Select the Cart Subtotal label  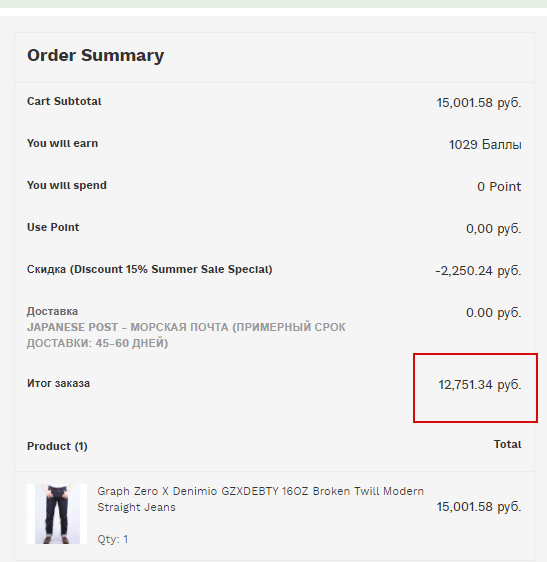pyautogui.click(x=64, y=101)
